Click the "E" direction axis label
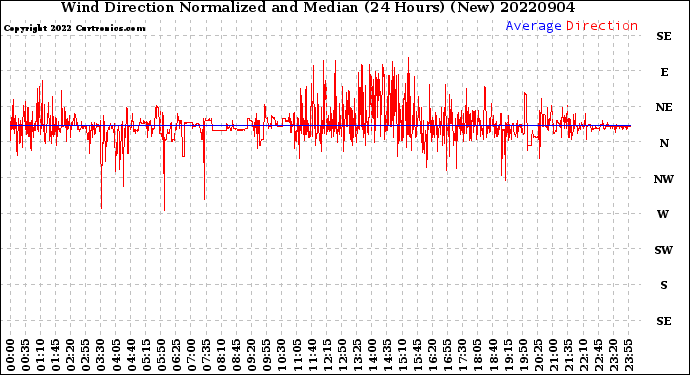 coord(664,72)
